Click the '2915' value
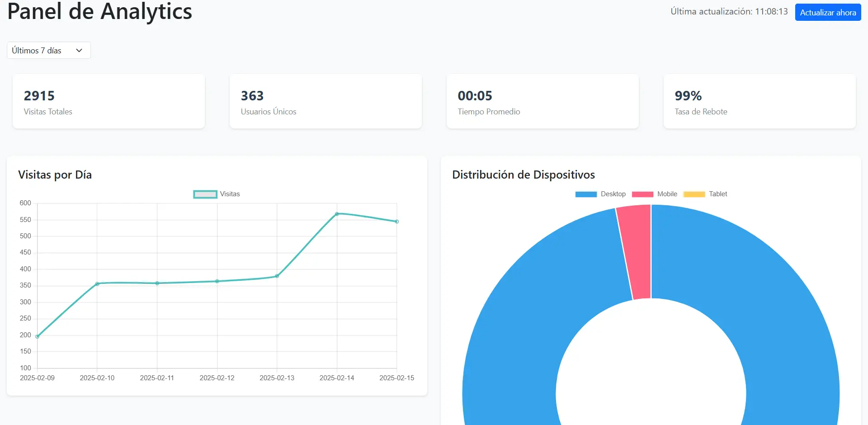Viewport: 868px width, 425px height. click(39, 96)
